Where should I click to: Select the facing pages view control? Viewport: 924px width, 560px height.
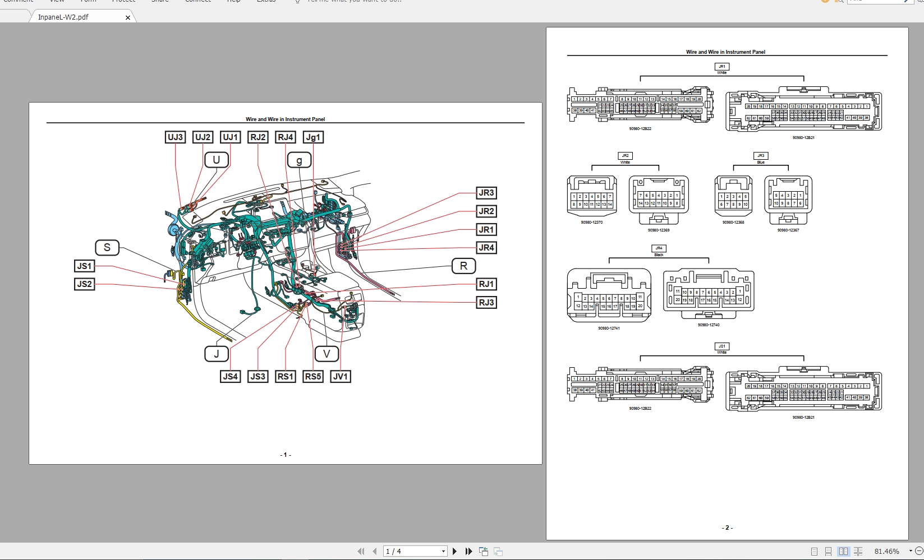(x=844, y=551)
